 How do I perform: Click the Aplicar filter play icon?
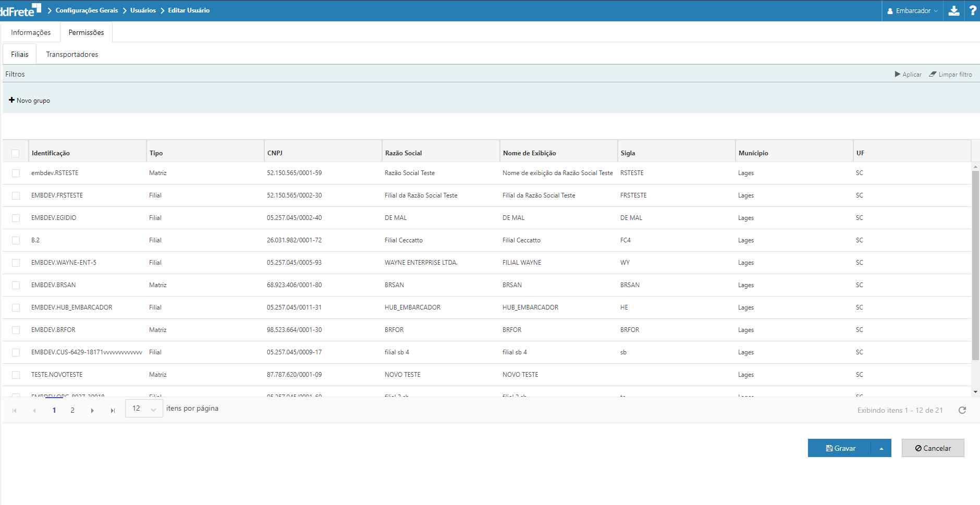point(898,75)
